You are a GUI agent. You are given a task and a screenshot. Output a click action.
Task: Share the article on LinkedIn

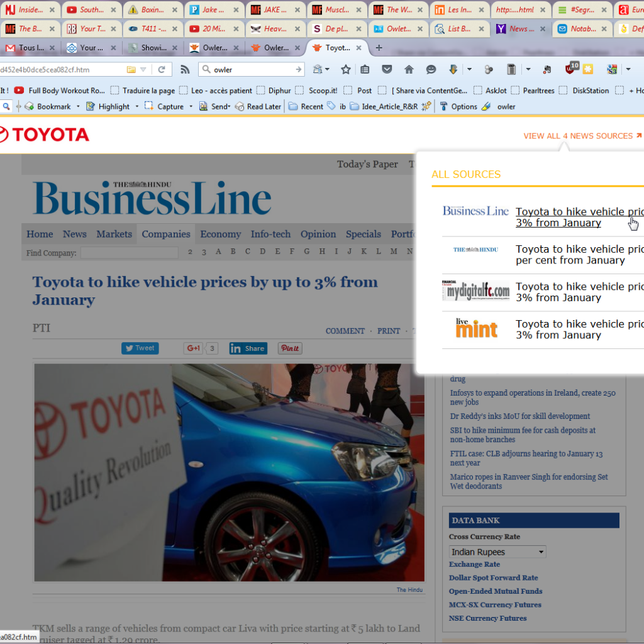click(248, 348)
